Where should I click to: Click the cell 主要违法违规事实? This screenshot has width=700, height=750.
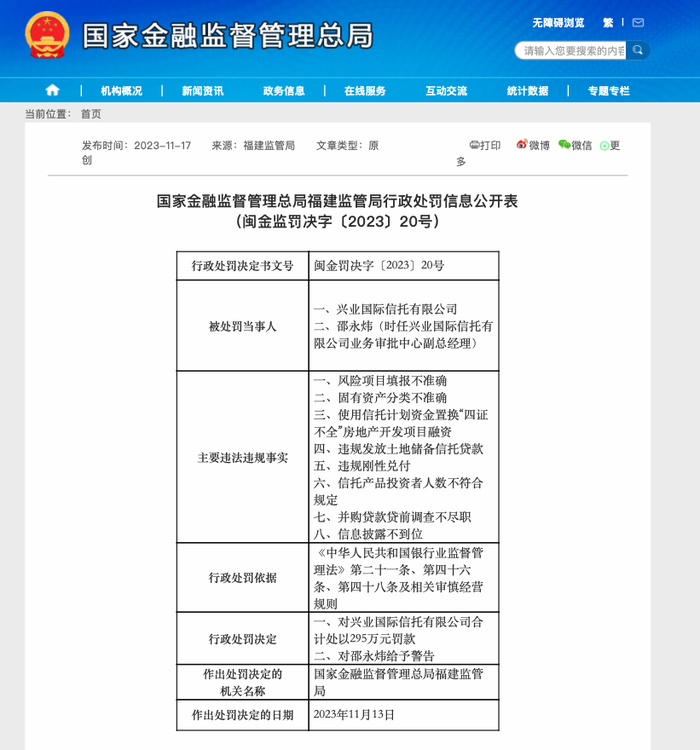243,457
